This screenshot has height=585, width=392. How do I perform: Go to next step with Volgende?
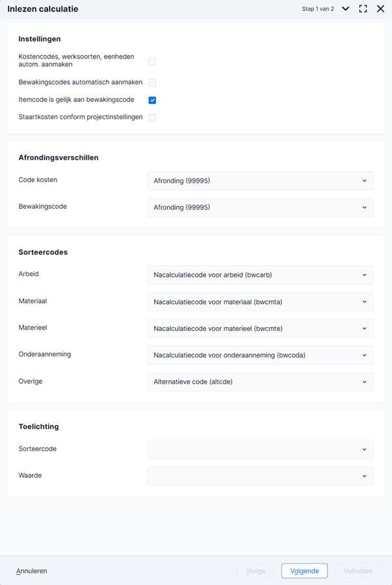[x=304, y=571]
